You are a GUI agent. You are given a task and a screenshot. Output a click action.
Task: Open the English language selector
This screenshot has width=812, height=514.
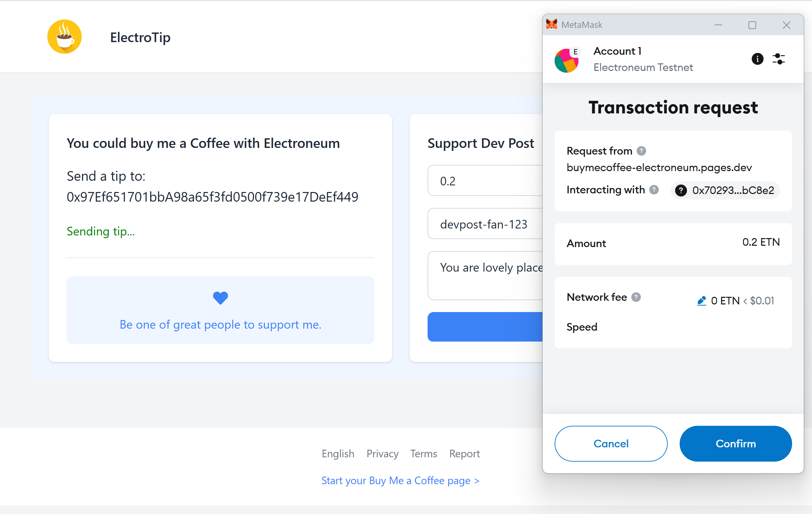338,454
